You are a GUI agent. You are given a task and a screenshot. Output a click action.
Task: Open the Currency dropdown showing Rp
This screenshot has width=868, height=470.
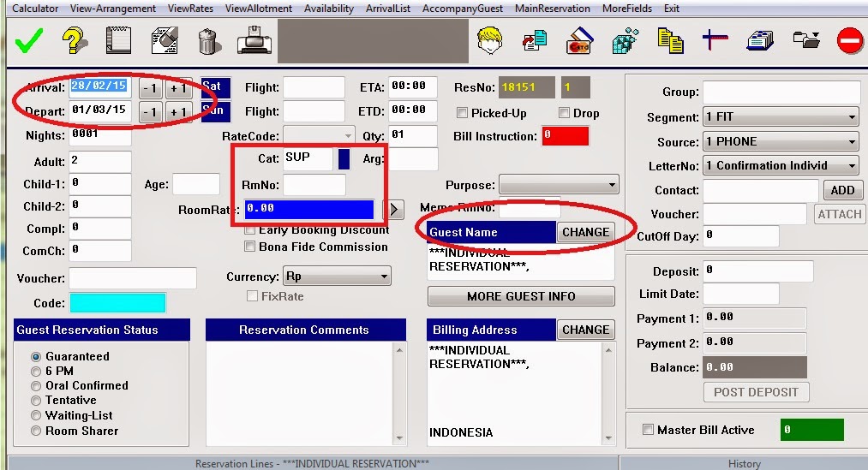coord(337,276)
